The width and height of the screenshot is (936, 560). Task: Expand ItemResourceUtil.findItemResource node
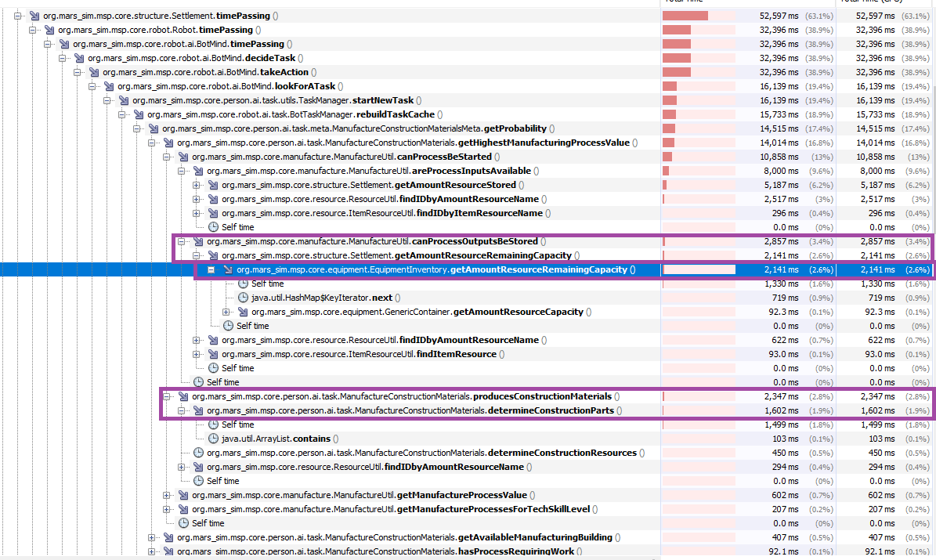pyautogui.click(x=197, y=354)
